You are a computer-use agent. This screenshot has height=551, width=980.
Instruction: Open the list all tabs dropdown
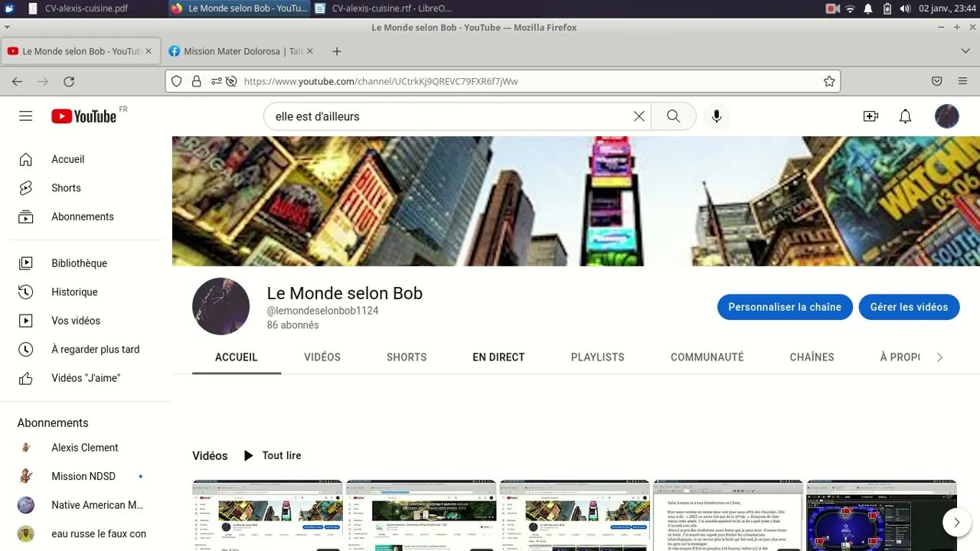tap(965, 51)
